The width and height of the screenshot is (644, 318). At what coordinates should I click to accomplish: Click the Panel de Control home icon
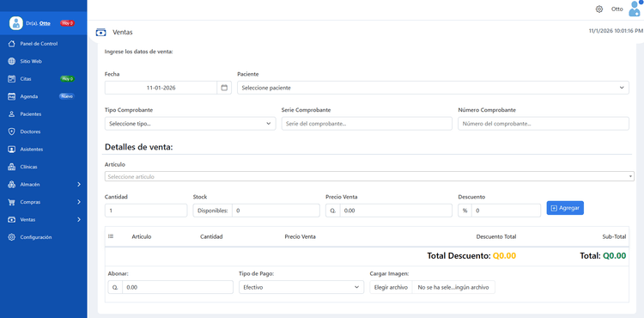click(x=11, y=44)
